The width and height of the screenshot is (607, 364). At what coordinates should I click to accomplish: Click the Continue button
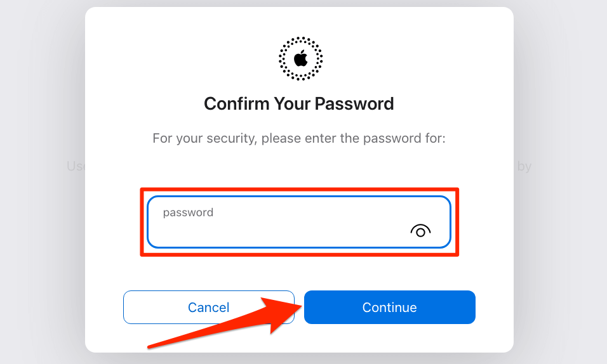point(389,307)
